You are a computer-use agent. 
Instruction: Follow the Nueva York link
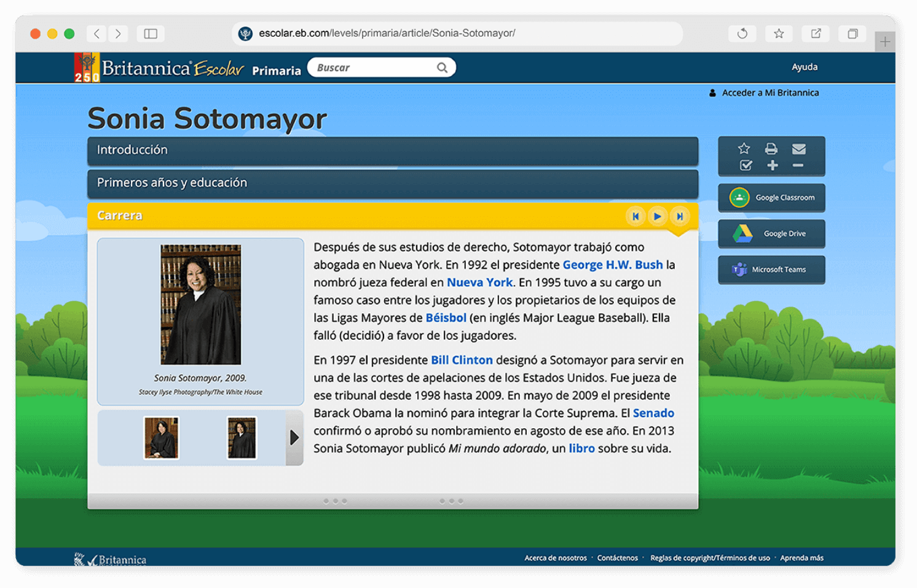(479, 283)
